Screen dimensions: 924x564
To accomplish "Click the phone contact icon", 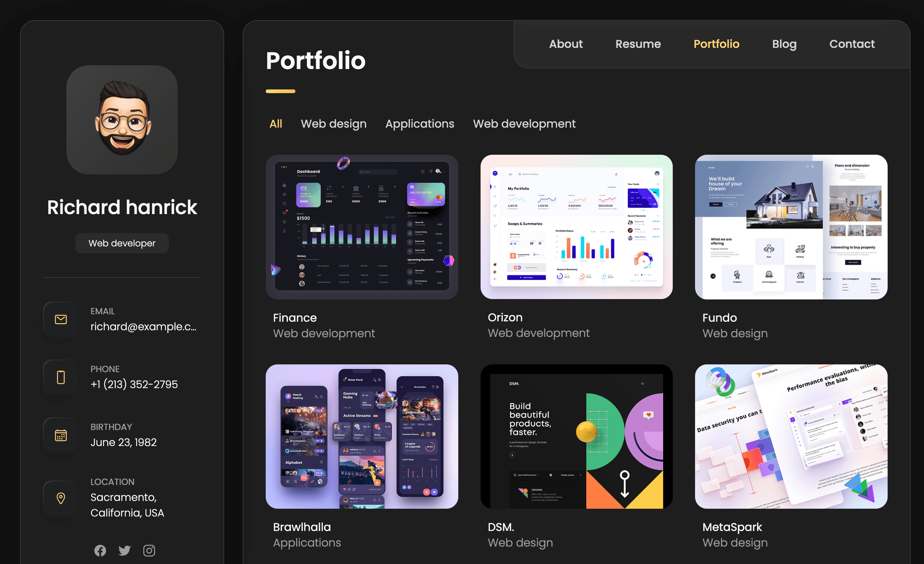I will [61, 377].
